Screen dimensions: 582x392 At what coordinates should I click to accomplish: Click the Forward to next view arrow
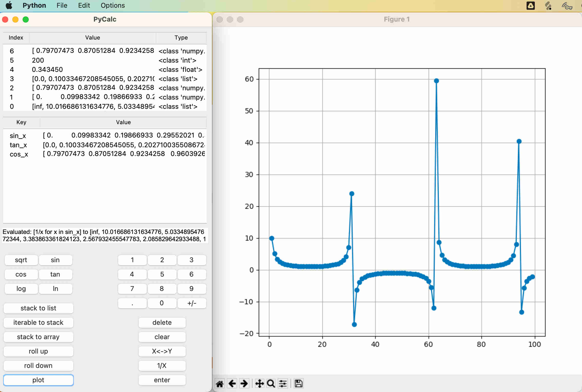[x=244, y=384]
